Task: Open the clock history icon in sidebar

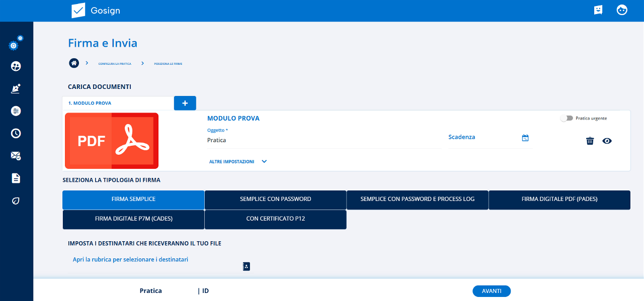Action: click(x=16, y=133)
